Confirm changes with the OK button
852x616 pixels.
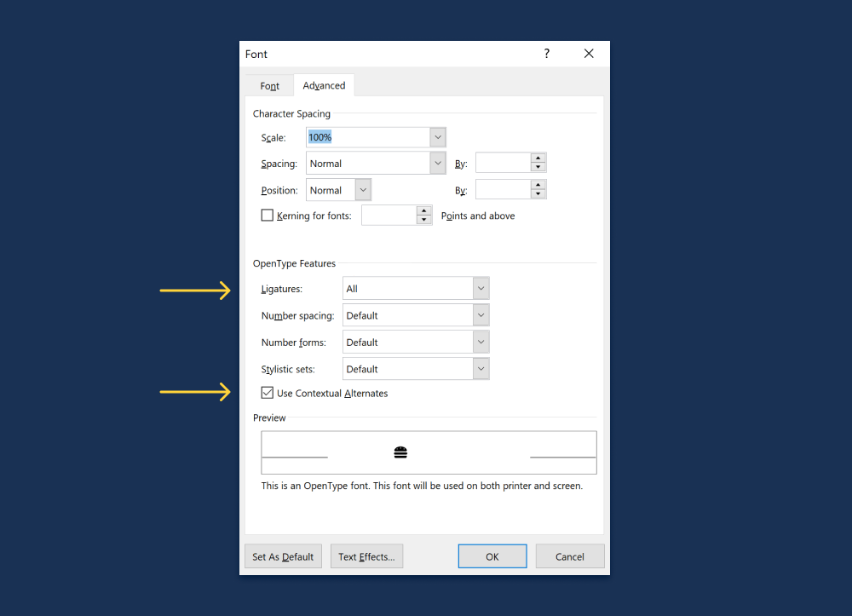(492, 556)
